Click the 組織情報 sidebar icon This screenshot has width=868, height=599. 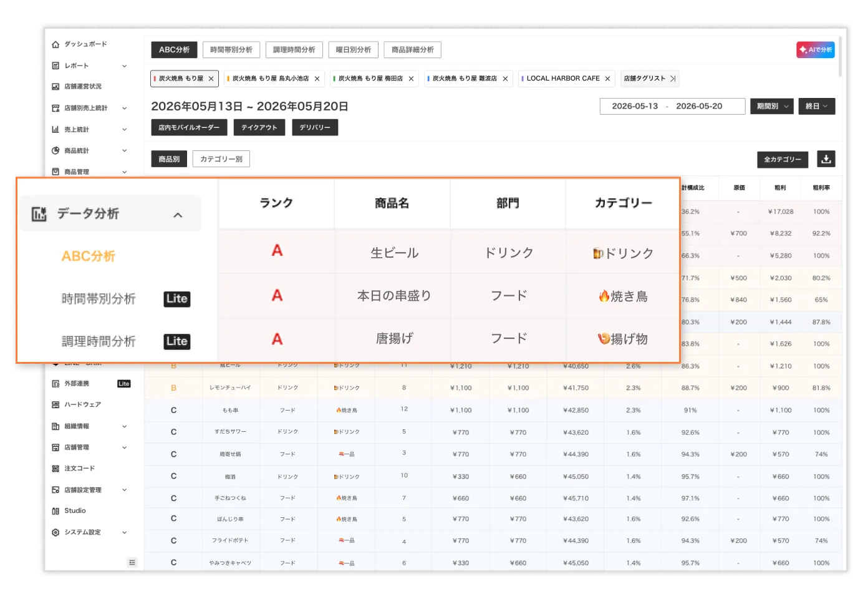tap(55, 426)
